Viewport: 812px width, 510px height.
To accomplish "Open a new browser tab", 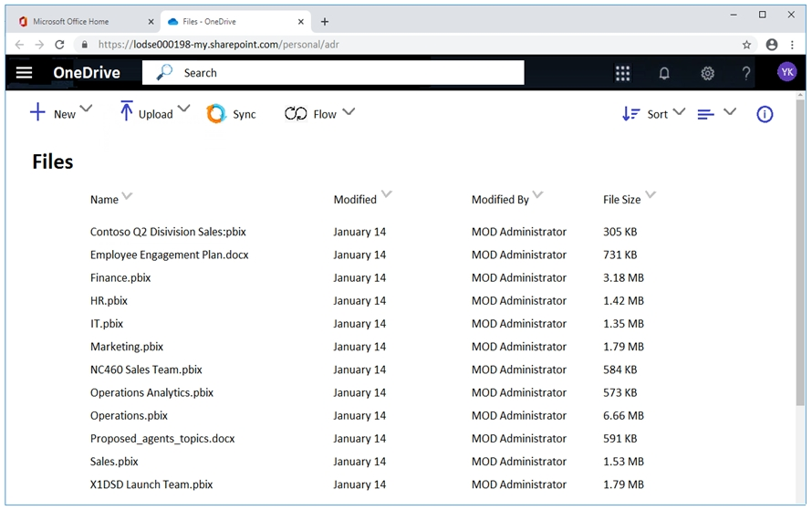I will [x=325, y=21].
